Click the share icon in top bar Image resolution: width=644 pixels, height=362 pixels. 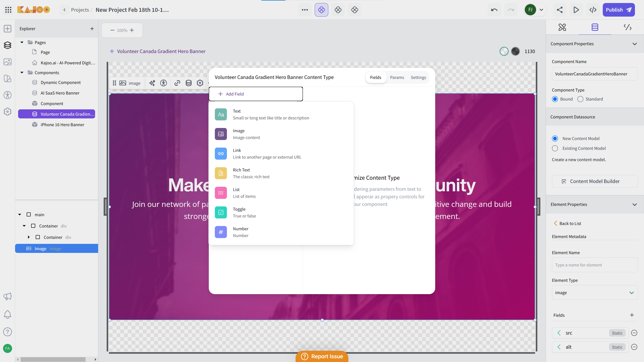click(x=560, y=10)
